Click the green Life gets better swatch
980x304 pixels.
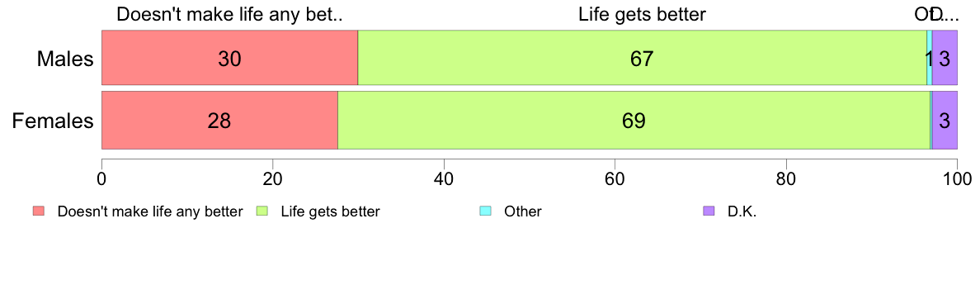click(262, 211)
